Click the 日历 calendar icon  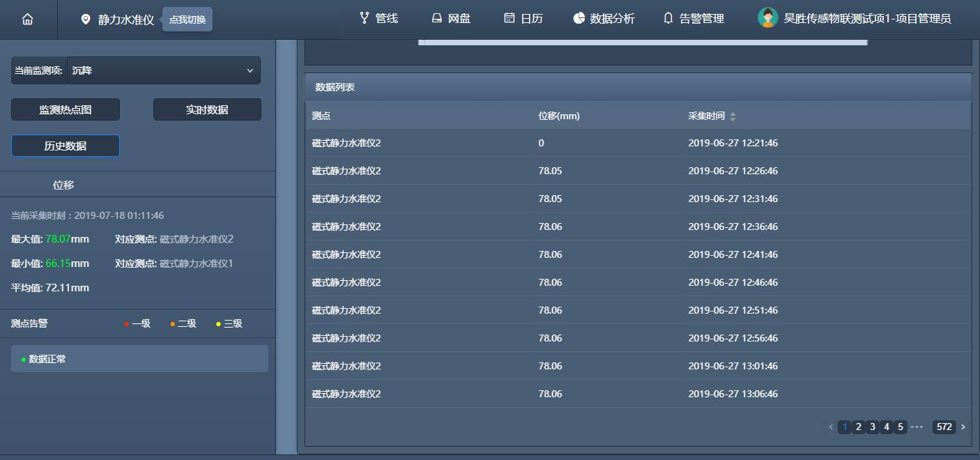pos(510,18)
